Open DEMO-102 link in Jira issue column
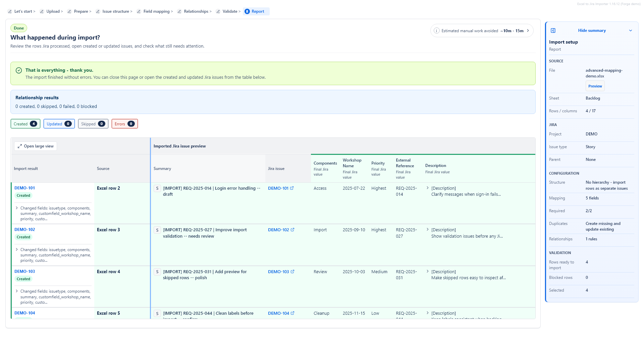This screenshot has height=362, width=644. click(x=278, y=230)
